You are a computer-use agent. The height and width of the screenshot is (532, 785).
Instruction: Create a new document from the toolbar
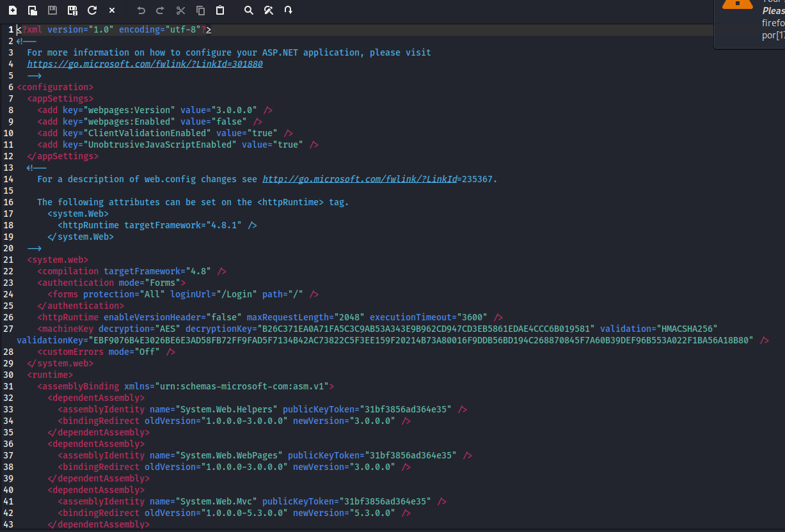coord(13,10)
